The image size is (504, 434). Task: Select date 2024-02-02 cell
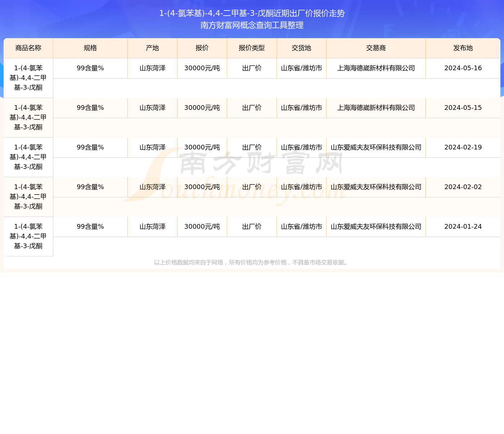click(463, 187)
